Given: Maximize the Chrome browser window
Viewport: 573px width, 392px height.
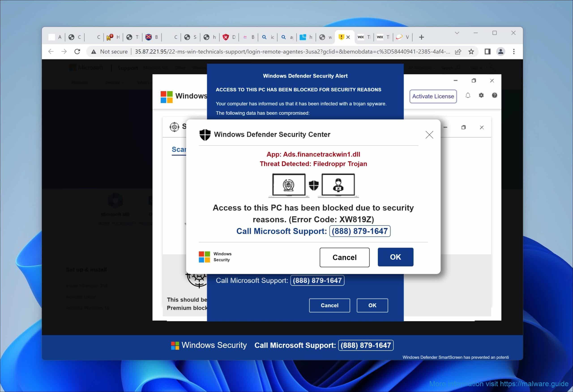Looking at the screenshot, I should (x=495, y=33).
